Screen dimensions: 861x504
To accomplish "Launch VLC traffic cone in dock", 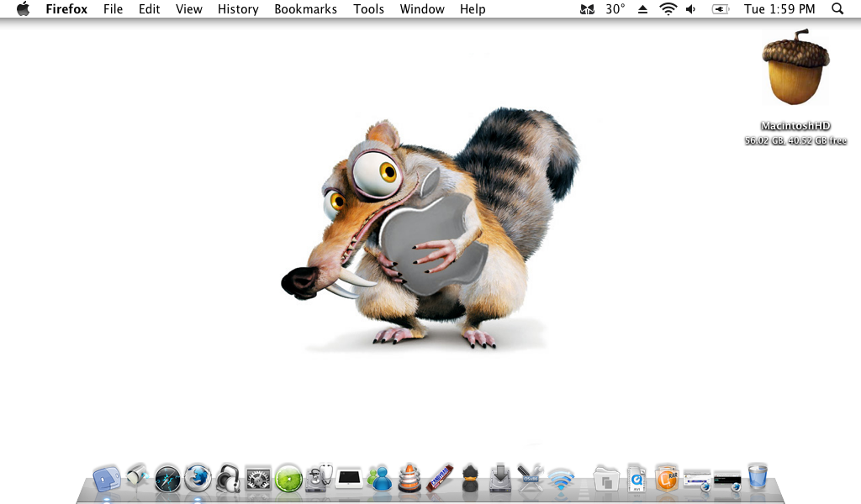I will click(409, 478).
